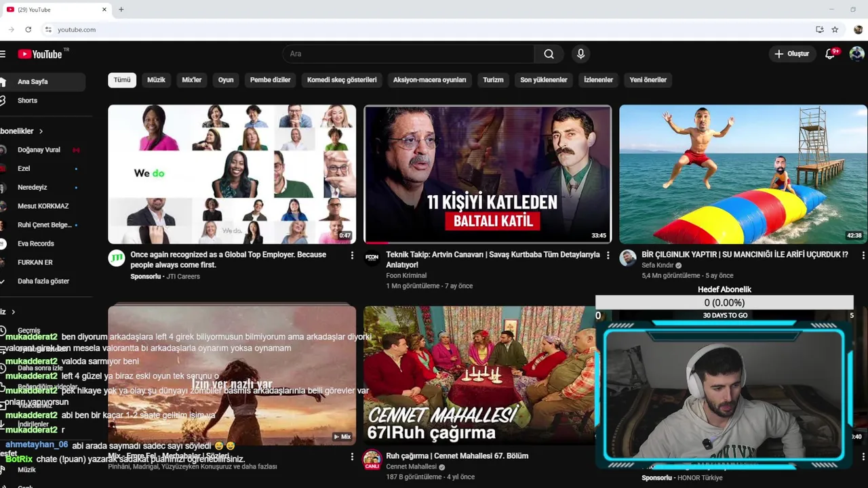
Task: Select the Son yüklenenler chip
Action: [544, 80]
